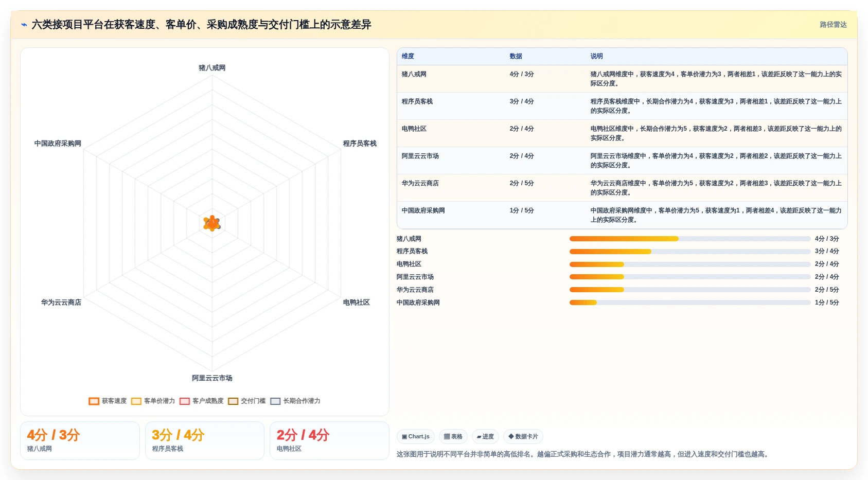Click the 程序员客栈 progress bar
Image resolution: width=868 pixels, height=480 pixels.
pyautogui.click(x=690, y=252)
